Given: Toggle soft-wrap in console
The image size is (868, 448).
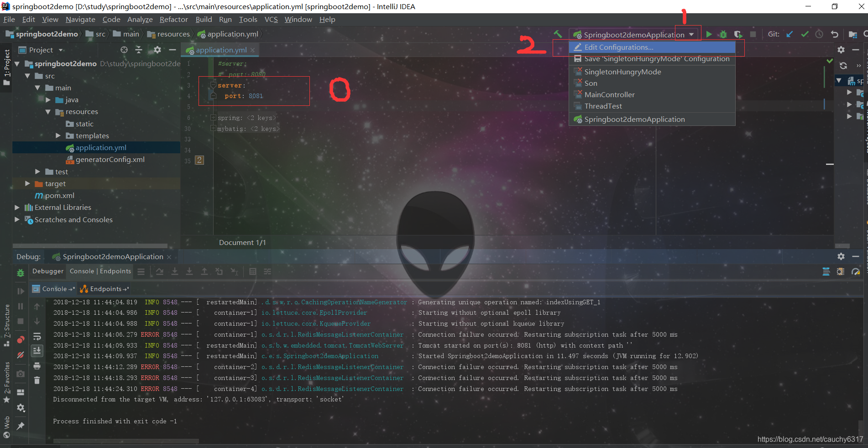Looking at the screenshot, I should pos(37,337).
